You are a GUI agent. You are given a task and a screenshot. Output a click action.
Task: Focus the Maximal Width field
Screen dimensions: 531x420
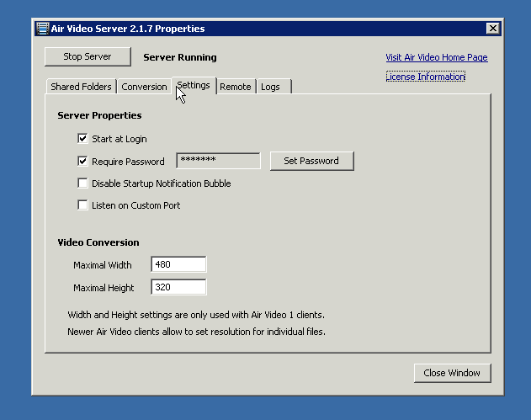[x=178, y=264]
